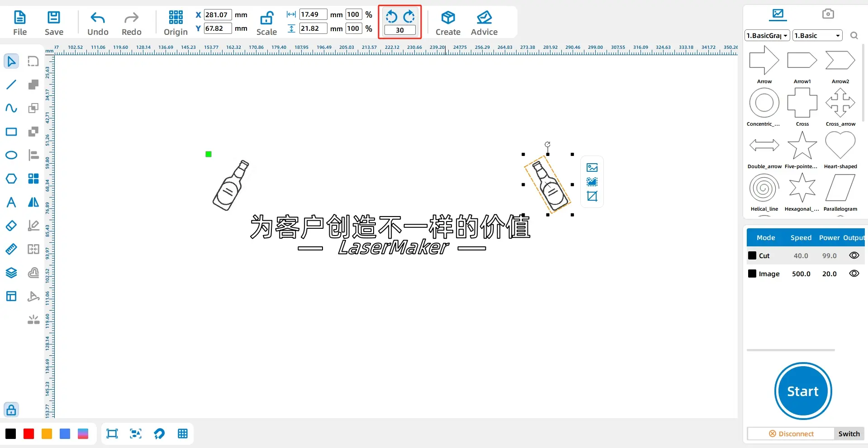Open the 1.BasicGraph category dropdown

tap(767, 36)
